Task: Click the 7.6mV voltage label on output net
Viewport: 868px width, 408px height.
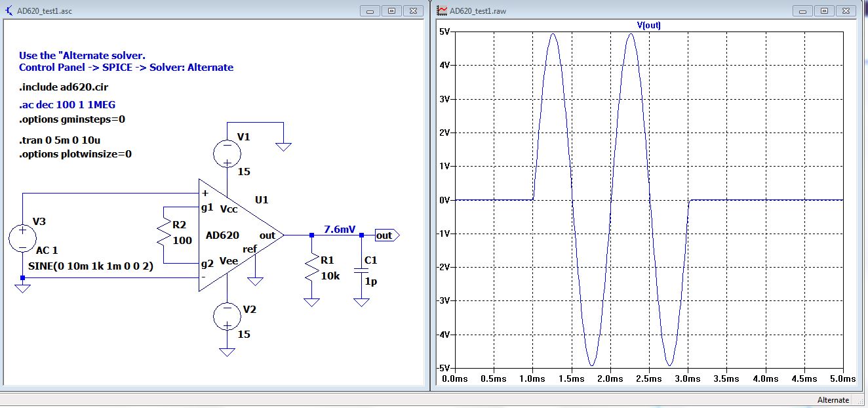Action: tap(340, 229)
